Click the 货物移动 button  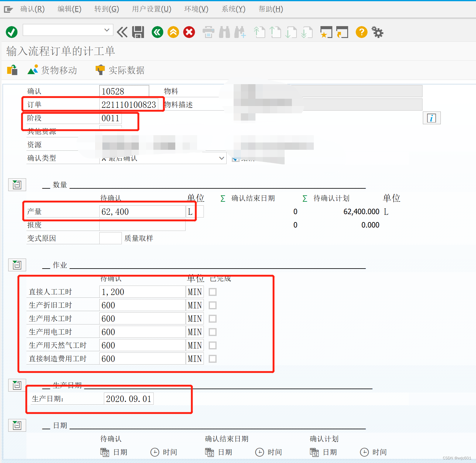coord(52,70)
